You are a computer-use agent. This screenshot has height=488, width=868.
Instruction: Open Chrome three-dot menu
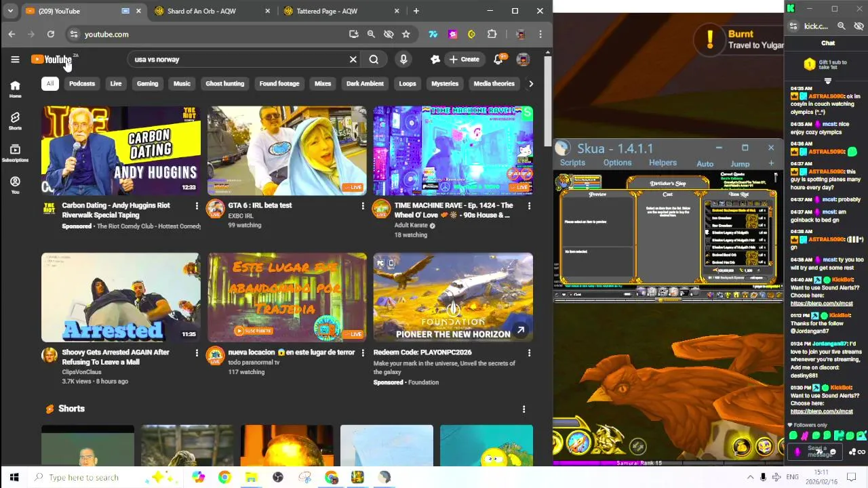click(x=540, y=34)
